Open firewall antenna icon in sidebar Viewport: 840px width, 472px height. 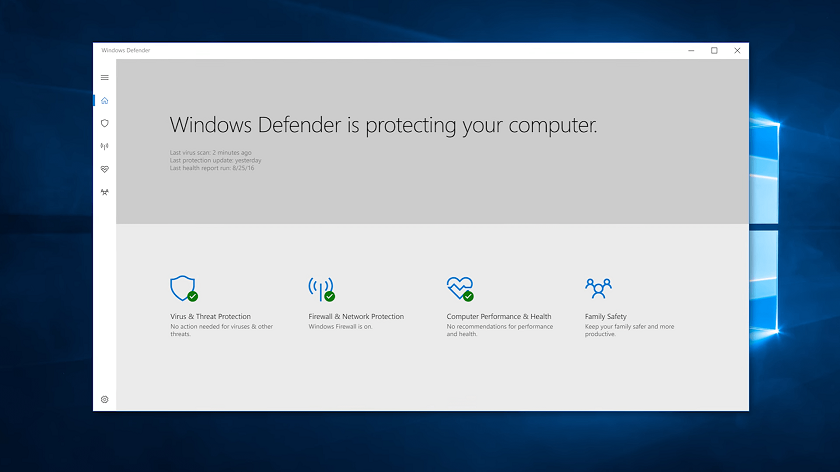click(104, 146)
